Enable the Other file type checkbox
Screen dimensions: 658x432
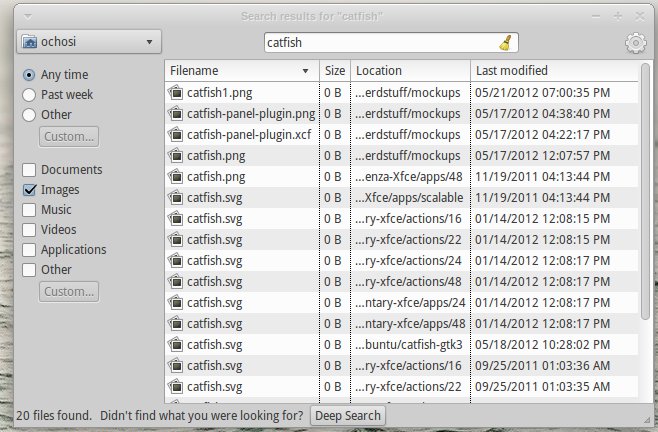click(29, 270)
